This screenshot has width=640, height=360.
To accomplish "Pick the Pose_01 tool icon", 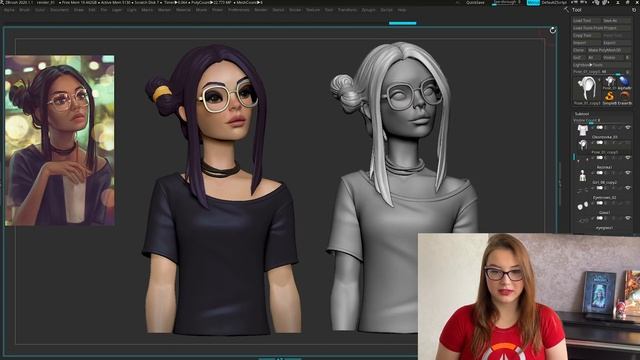I will tap(610, 81).
